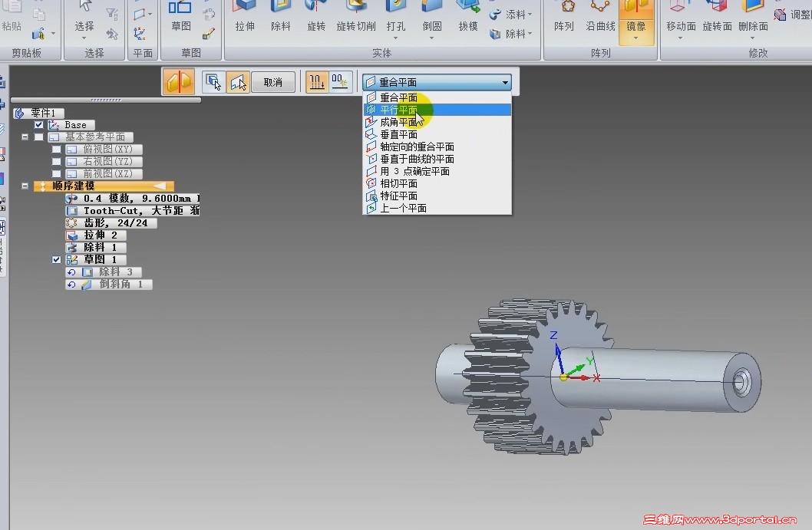Select 上一个平面 from plane list
The width and height of the screenshot is (812, 530).
(437, 208)
